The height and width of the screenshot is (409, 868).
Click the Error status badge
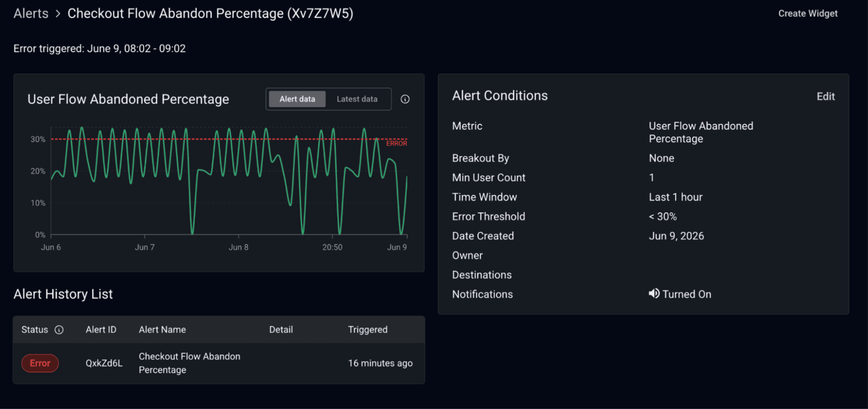click(x=40, y=363)
